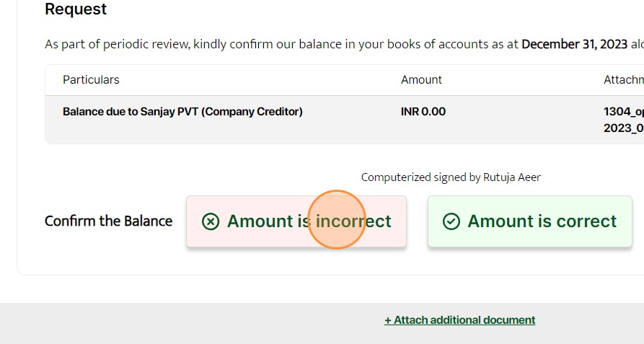The width and height of the screenshot is (644, 344).
Task: Click the partially visible Attachment column header
Action: (x=623, y=80)
